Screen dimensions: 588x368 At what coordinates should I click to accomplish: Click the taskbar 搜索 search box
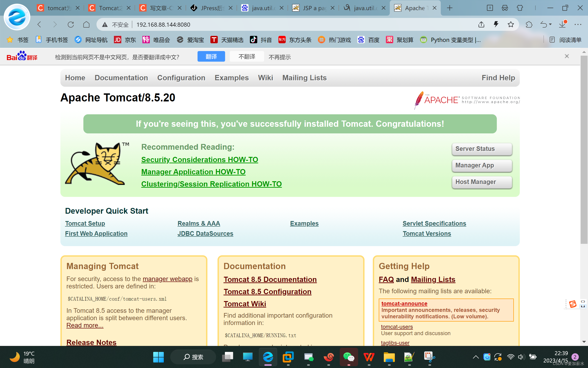pos(193,357)
